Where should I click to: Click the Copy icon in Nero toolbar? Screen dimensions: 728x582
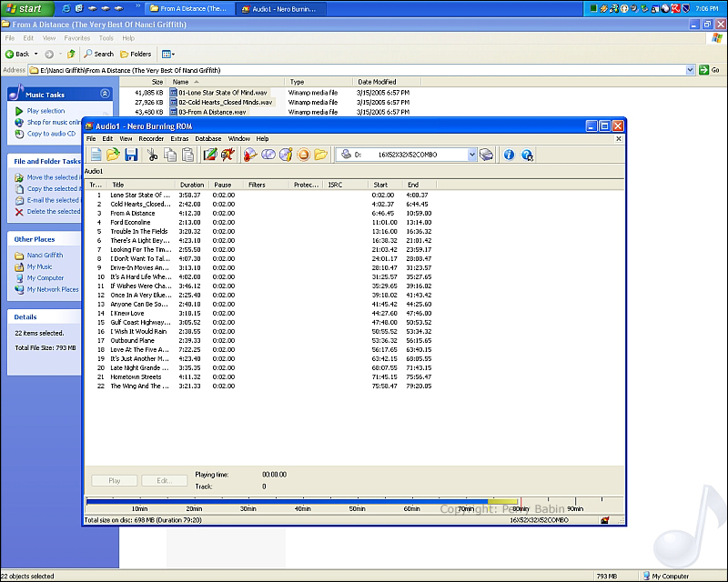170,155
